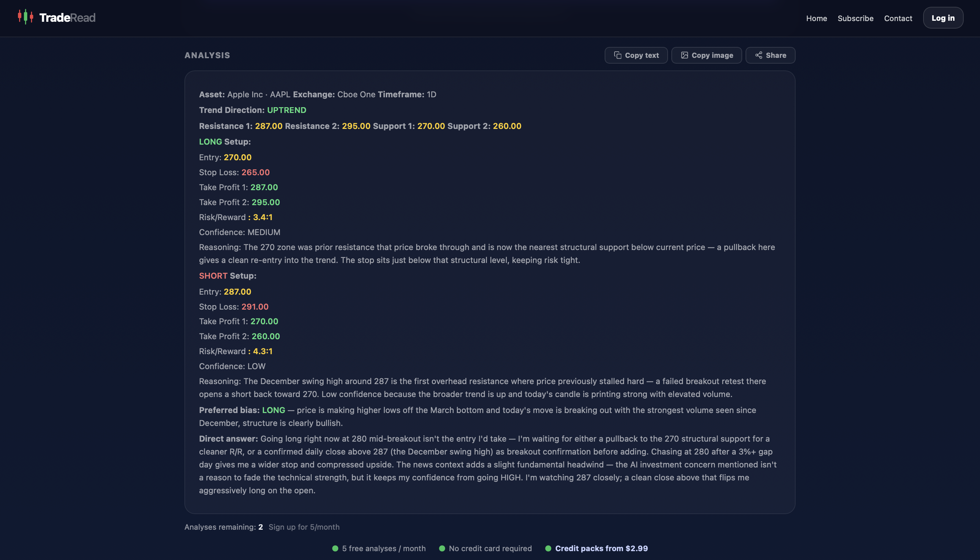Click the Risk/Reward value 4.3:1
This screenshot has width=980, height=560.
coord(263,351)
